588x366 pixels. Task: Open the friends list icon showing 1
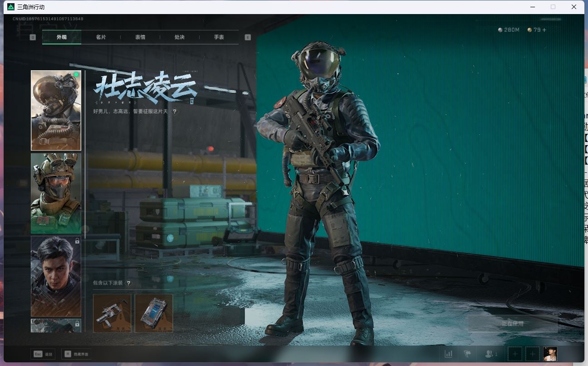point(491,354)
